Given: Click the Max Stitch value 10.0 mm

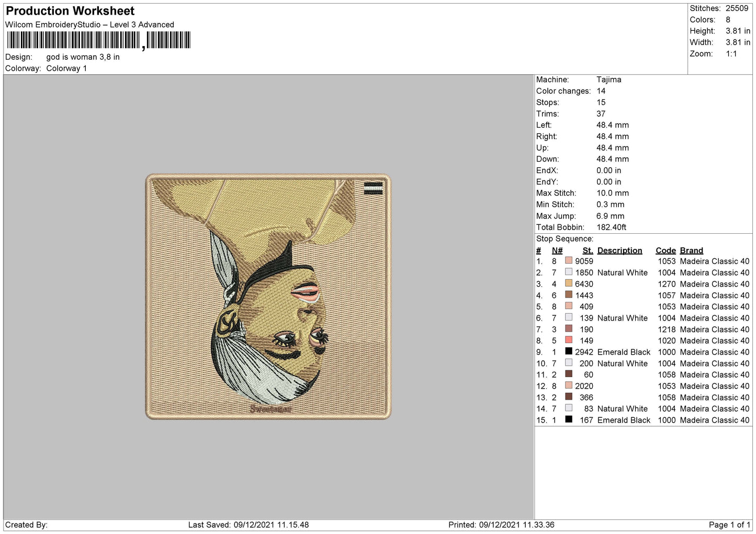Looking at the screenshot, I should (x=613, y=193).
